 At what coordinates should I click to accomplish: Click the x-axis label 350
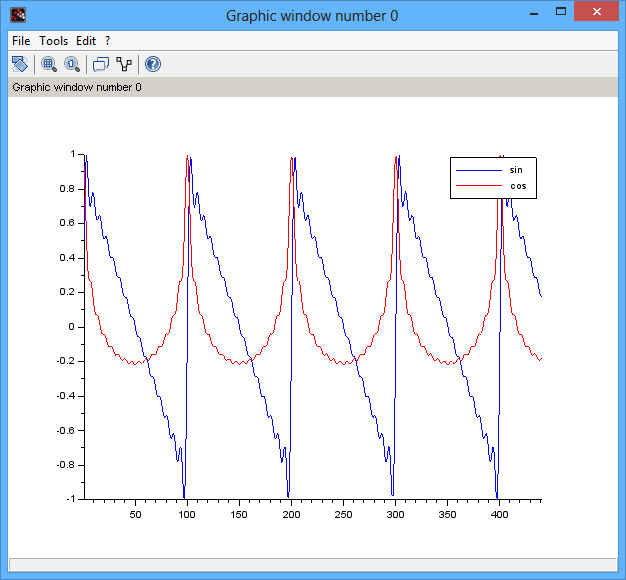[447, 515]
